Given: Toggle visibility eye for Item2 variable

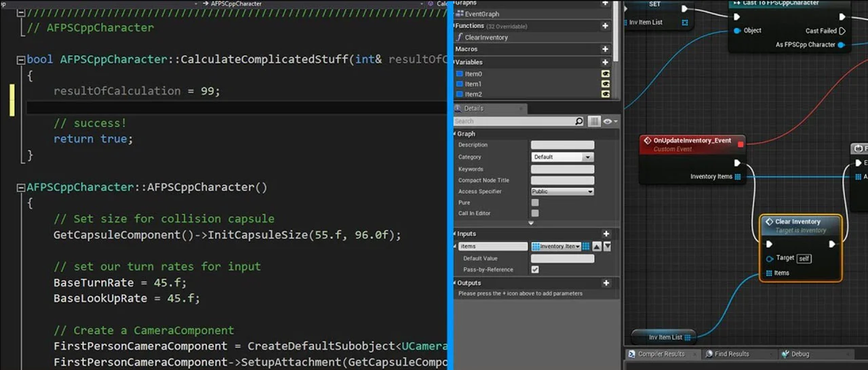Looking at the screenshot, I should coord(606,94).
